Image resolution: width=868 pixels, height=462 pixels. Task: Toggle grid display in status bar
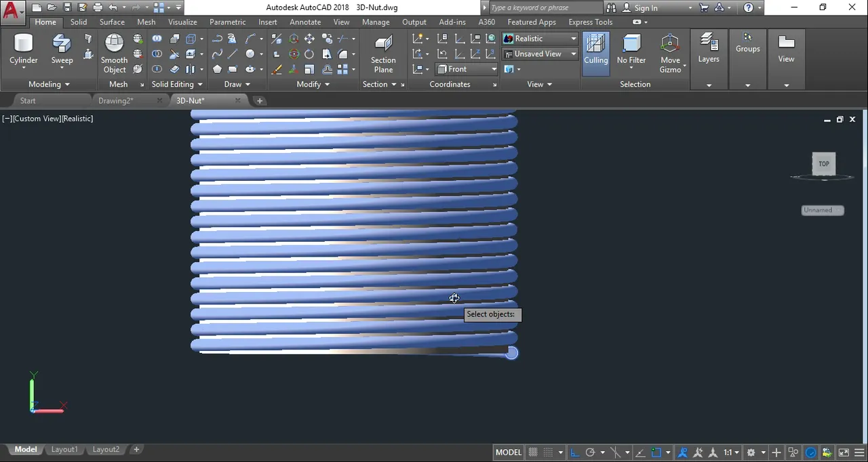point(533,453)
